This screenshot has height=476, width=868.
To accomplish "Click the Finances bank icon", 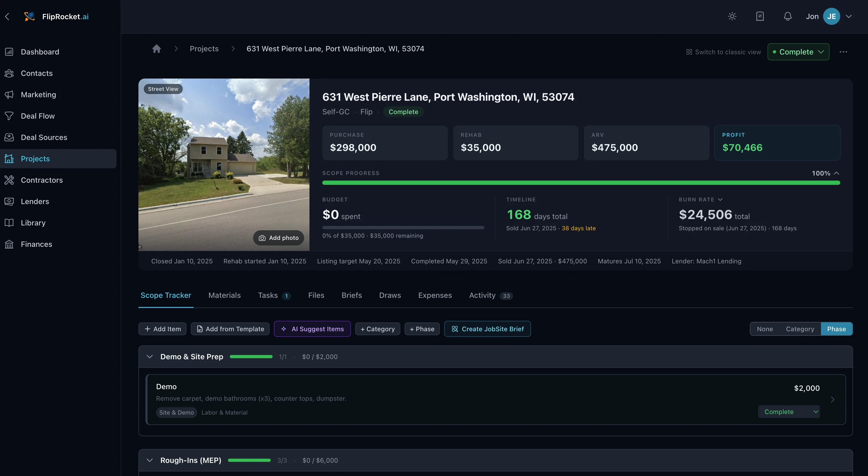I will (x=9, y=244).
